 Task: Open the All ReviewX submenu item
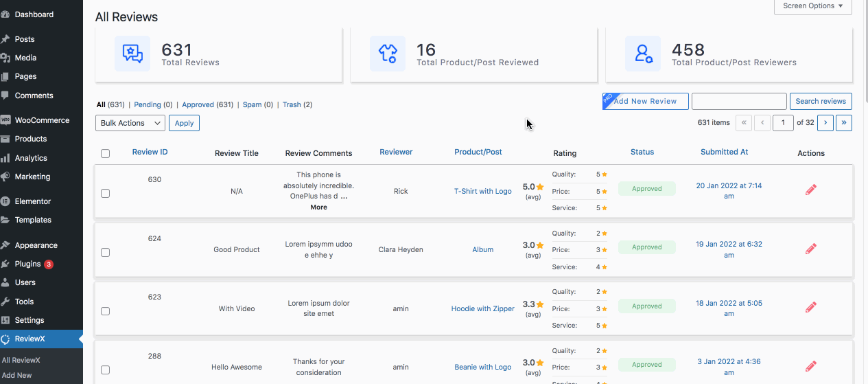21,360
